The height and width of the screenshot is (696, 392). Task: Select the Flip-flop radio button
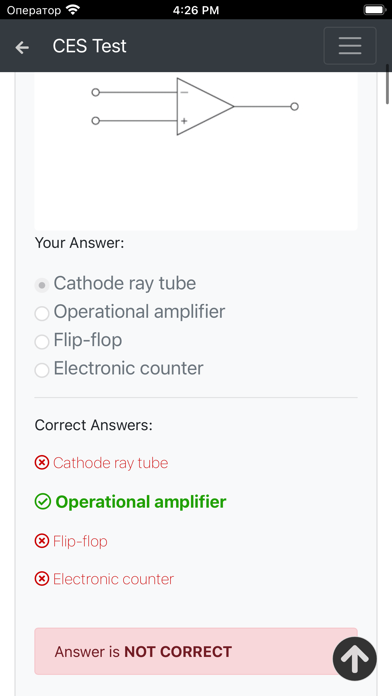pos(42,342)
